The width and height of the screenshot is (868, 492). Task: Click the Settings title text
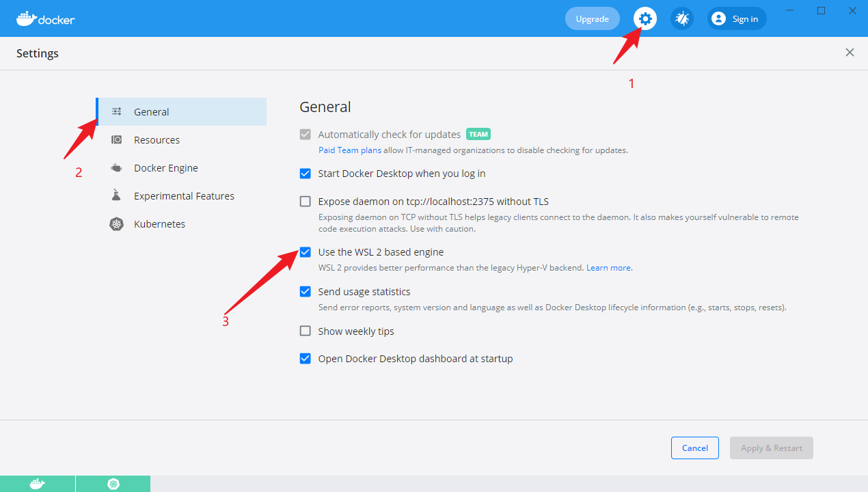[38, 53]
